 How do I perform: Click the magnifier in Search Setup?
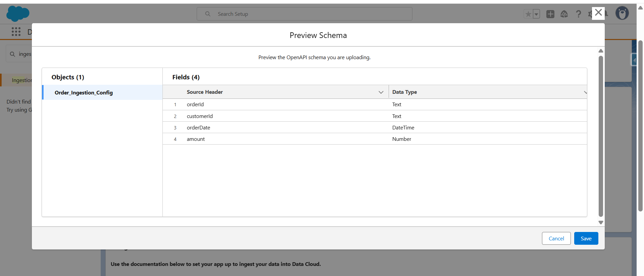tap(208, 14)
